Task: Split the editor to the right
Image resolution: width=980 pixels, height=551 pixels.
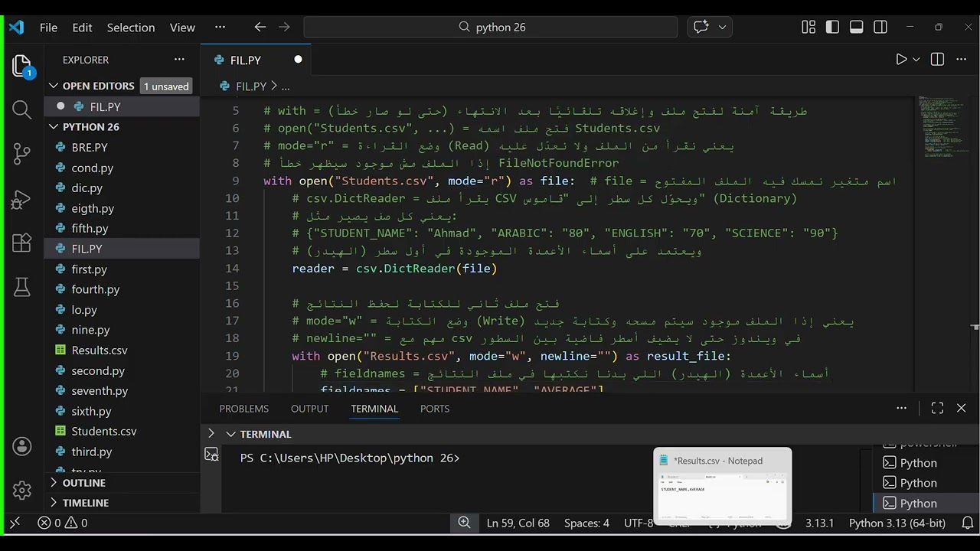Action: (937, 60)
